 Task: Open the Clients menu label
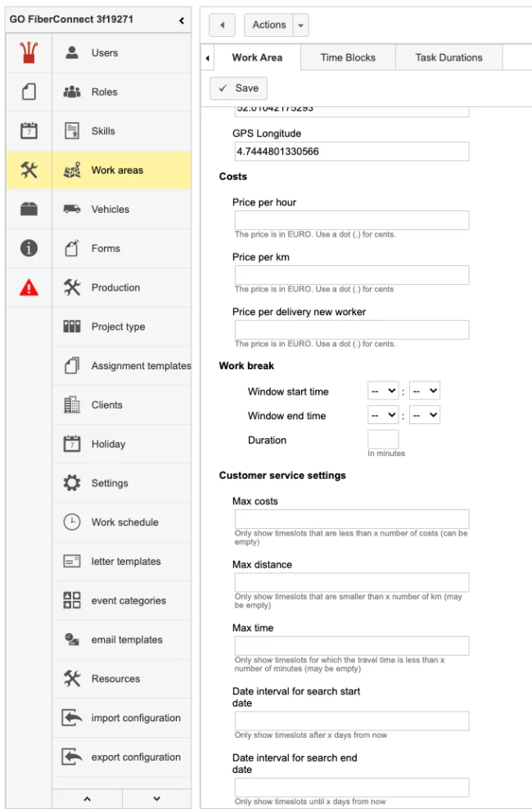106,404
